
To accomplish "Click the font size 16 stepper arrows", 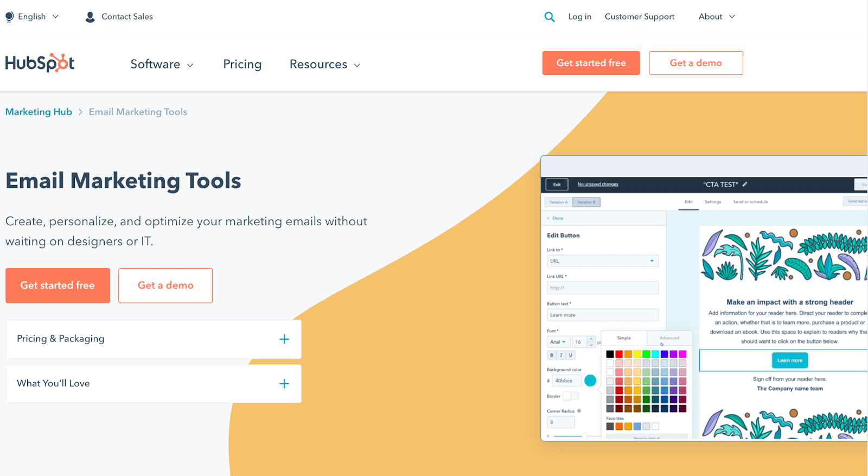I will (x=591, y=342).
